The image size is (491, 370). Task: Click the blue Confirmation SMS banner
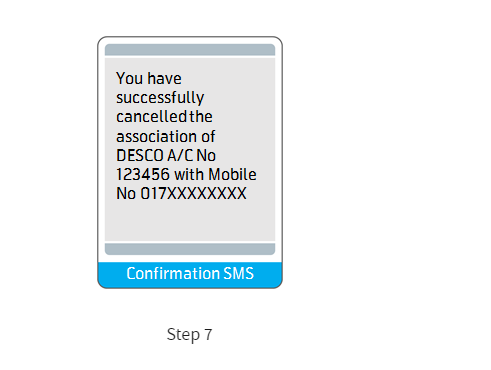coord(190,275)
